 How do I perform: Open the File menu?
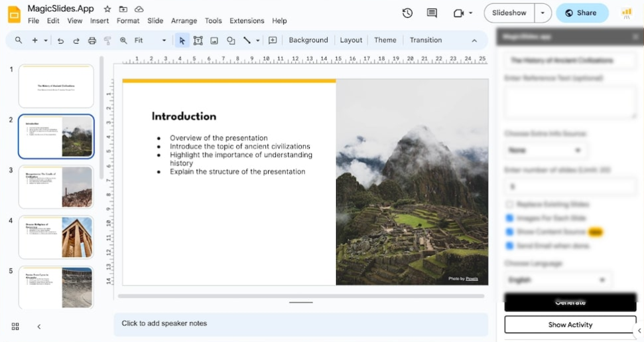(x=33, y=21)
